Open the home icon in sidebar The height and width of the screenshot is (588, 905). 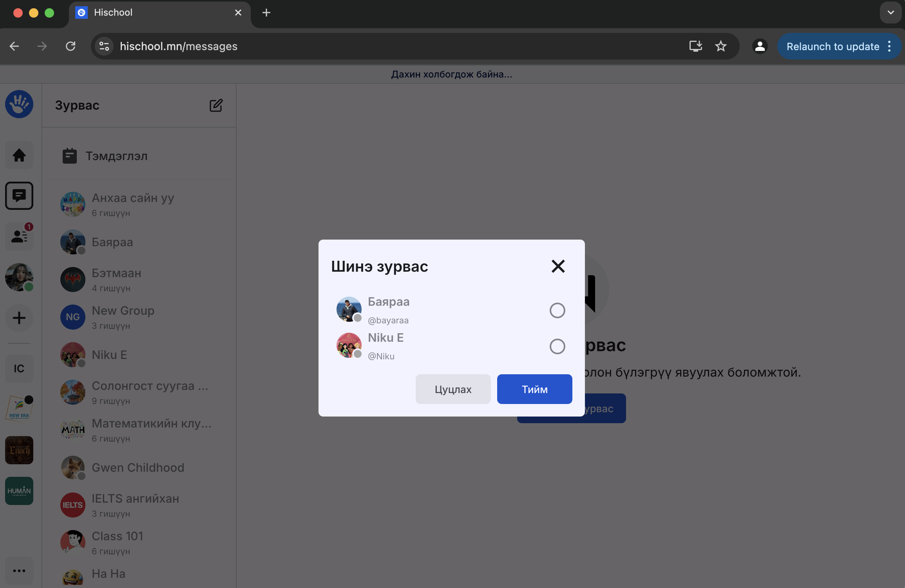tap(19, 155)
